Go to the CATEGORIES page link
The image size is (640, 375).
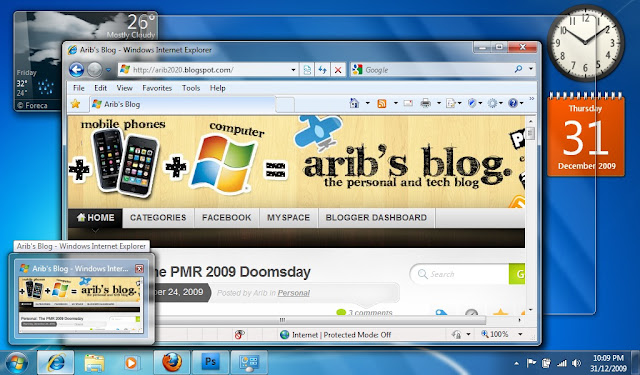click(x=158, y=218)
